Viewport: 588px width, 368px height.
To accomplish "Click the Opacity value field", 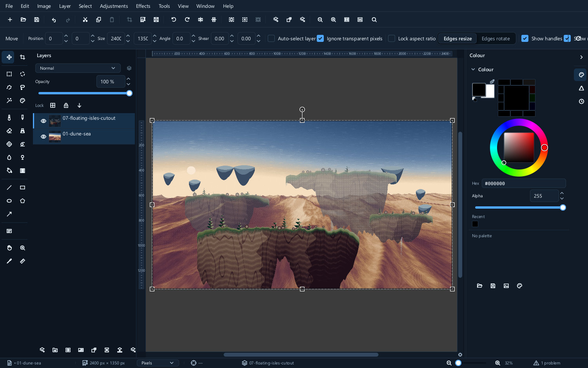I will coord(111,81).
